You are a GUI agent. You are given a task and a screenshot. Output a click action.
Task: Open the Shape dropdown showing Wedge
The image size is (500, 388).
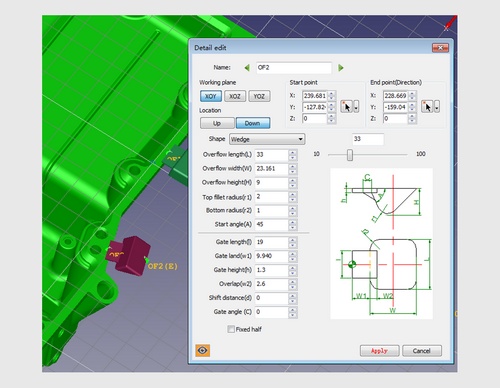(267, 139)
